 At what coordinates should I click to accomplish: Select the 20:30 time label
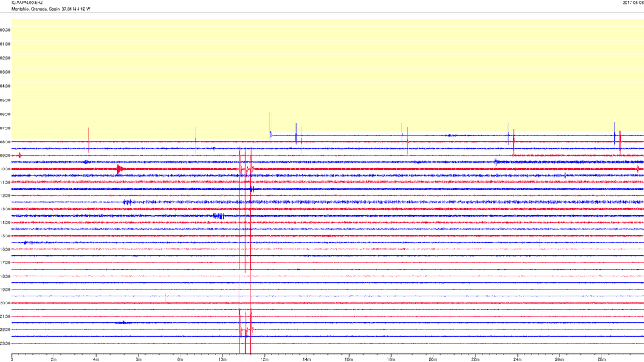click(x=5, y=303)
